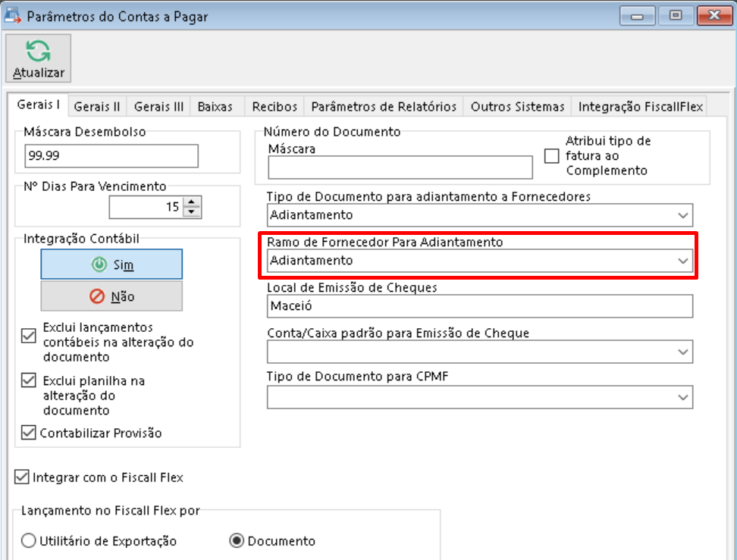737x560 pixels.
Task: Maximize the Parâmetros do Contas a Pagar window
Action: (x=676, y=15)
